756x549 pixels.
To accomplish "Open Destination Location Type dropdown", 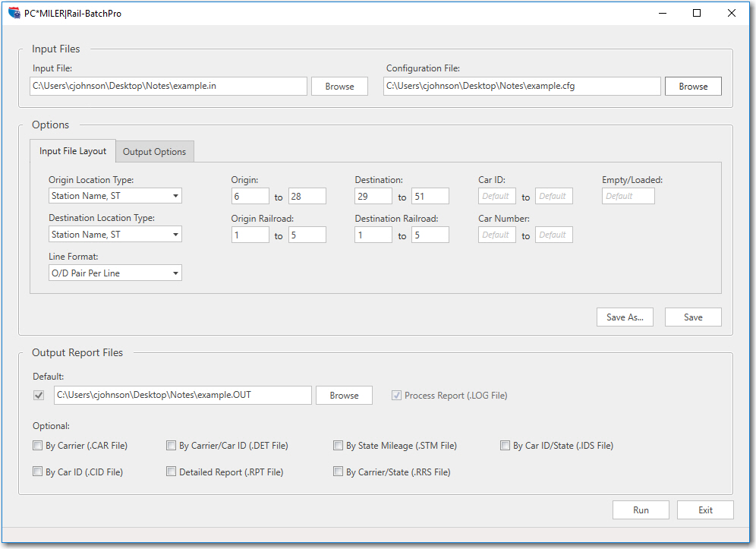I will (115, 235).
